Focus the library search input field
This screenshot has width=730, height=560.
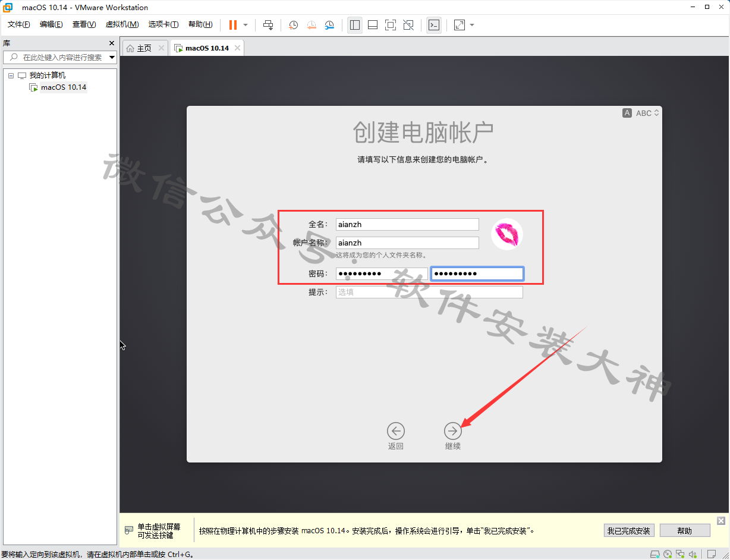point(59,58)
